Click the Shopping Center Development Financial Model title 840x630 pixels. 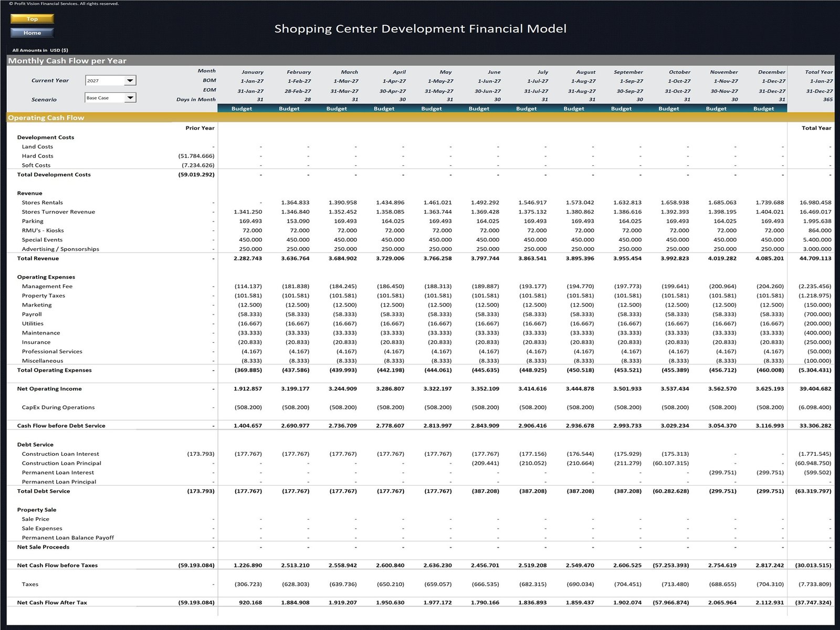click(x=420, y=29)
